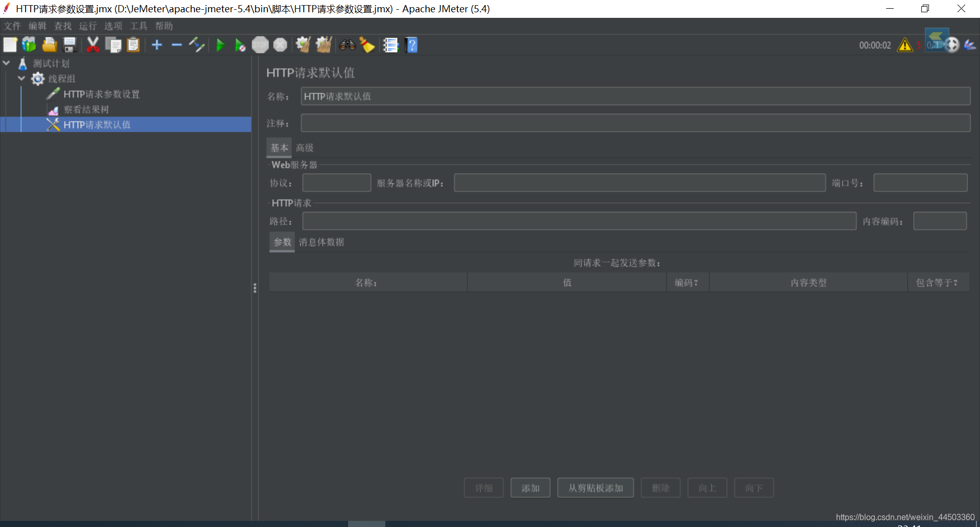Image resolution: width=980 pixels, height=527 pixels.
Task: Click the warning triangle log icon
Action: click(905, 45)
